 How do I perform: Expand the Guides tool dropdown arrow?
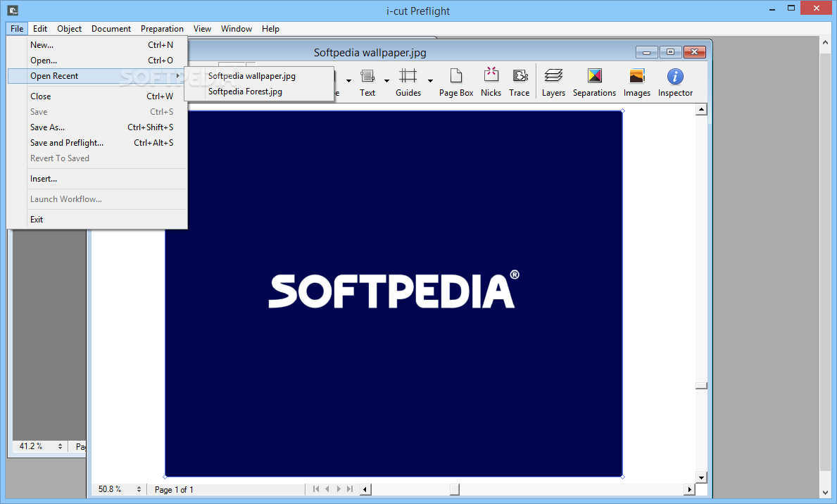(x=430, y=81)
